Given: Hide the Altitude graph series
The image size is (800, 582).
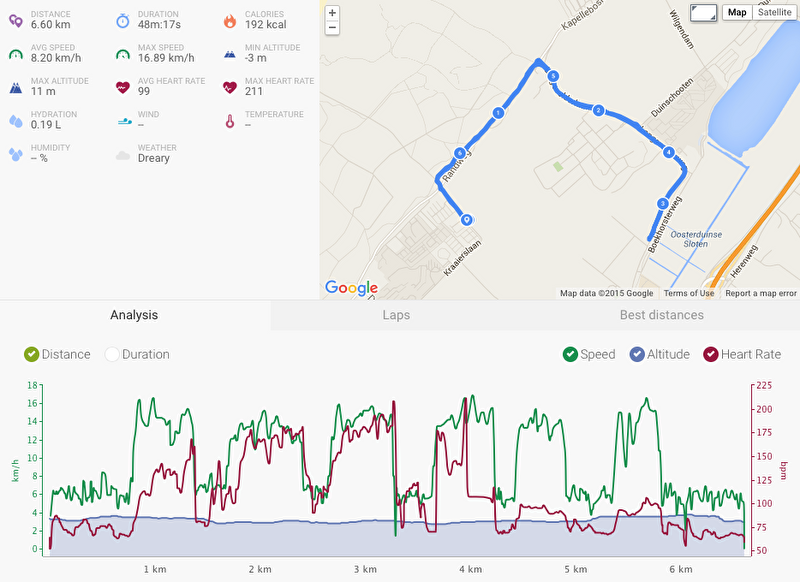Looking at the screenshot, I should click(x=637, y=354).
